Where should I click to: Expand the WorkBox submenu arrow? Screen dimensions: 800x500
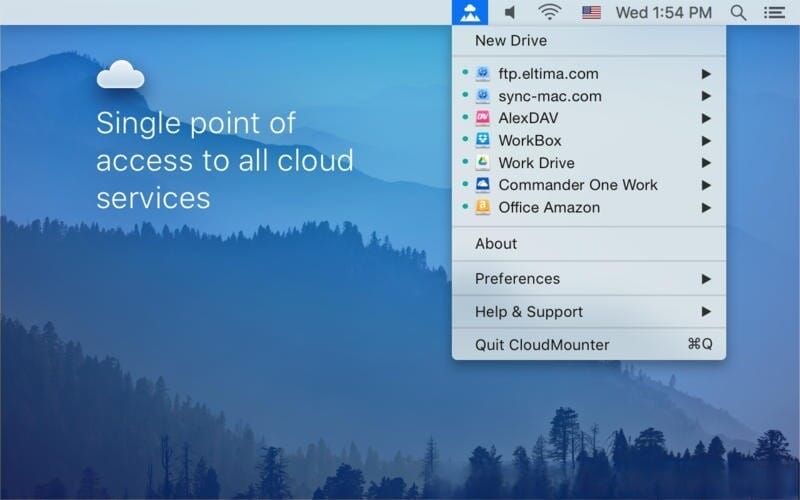click(x=706, y=141)
